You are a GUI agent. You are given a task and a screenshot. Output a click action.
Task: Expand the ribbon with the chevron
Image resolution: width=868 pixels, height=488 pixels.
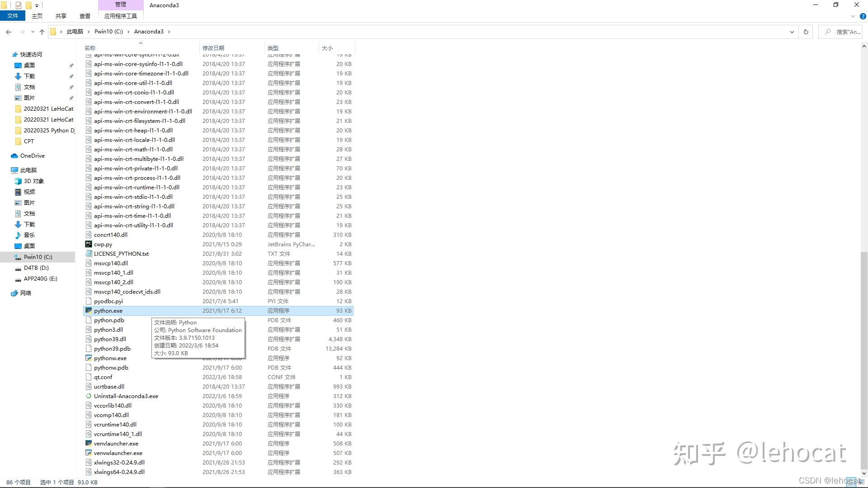click(x=853, y=16)
